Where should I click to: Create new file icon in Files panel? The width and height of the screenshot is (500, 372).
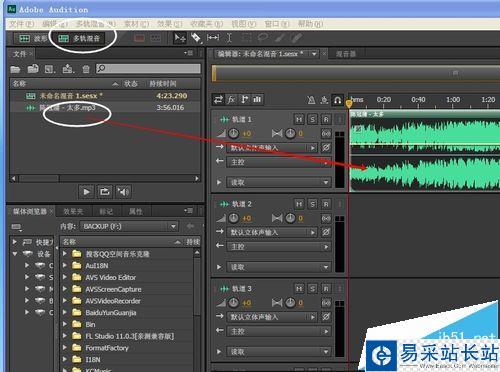pyautogui.click(x=50, y=69)
